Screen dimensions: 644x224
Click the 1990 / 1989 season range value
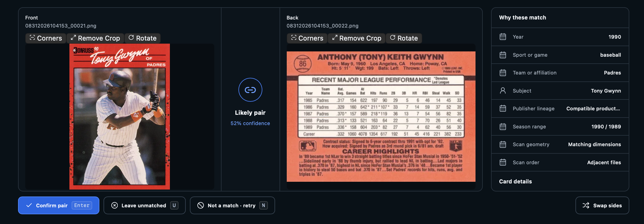tap(606, 126)
